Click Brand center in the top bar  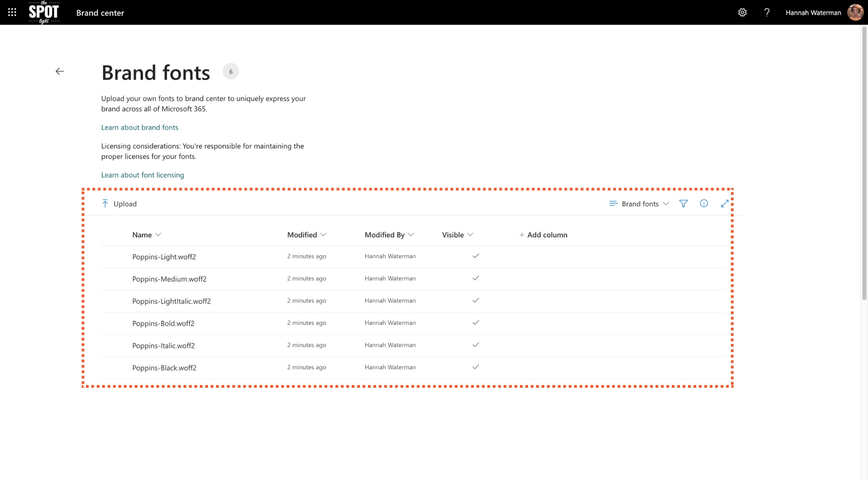coord(99,13)
